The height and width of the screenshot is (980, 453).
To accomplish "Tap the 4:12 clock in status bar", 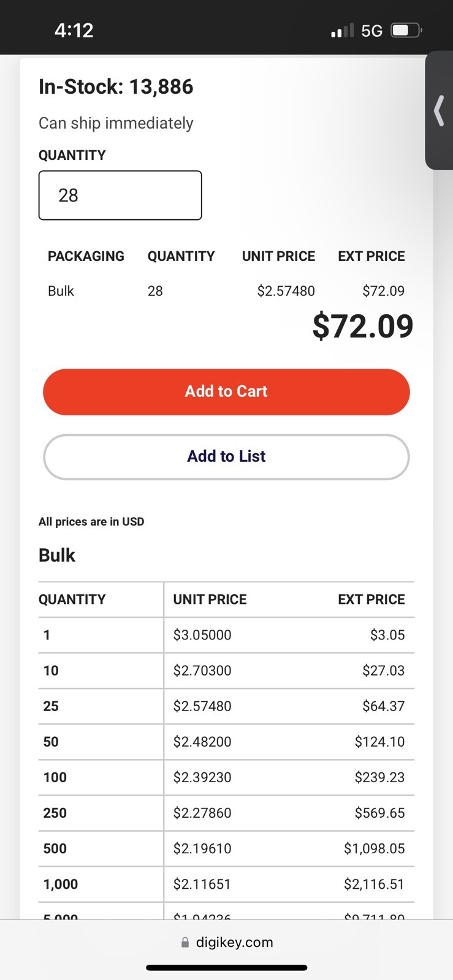I will coord(74,30).
